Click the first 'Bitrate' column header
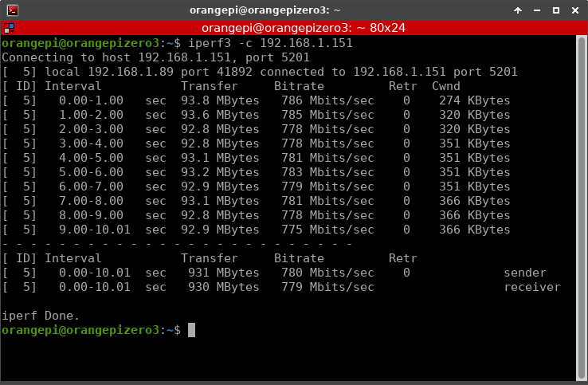588x385 pixels. tap(298, 86)
